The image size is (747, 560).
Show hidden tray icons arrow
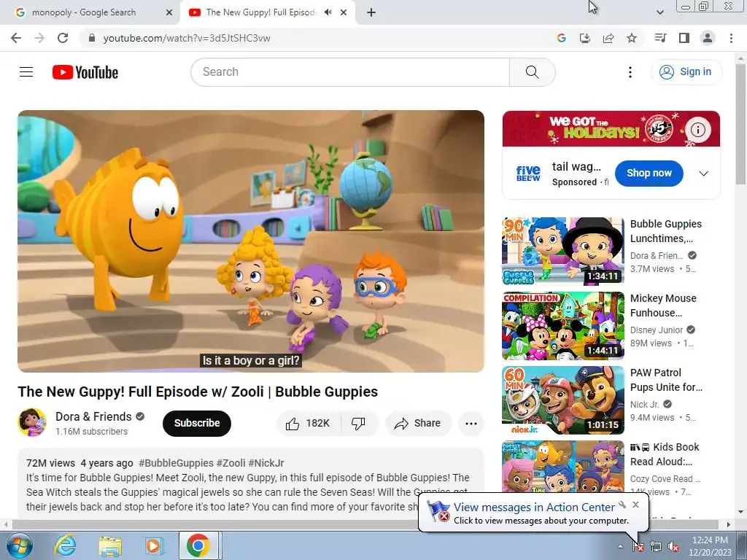pyautogui.click(x=620, y=547)
